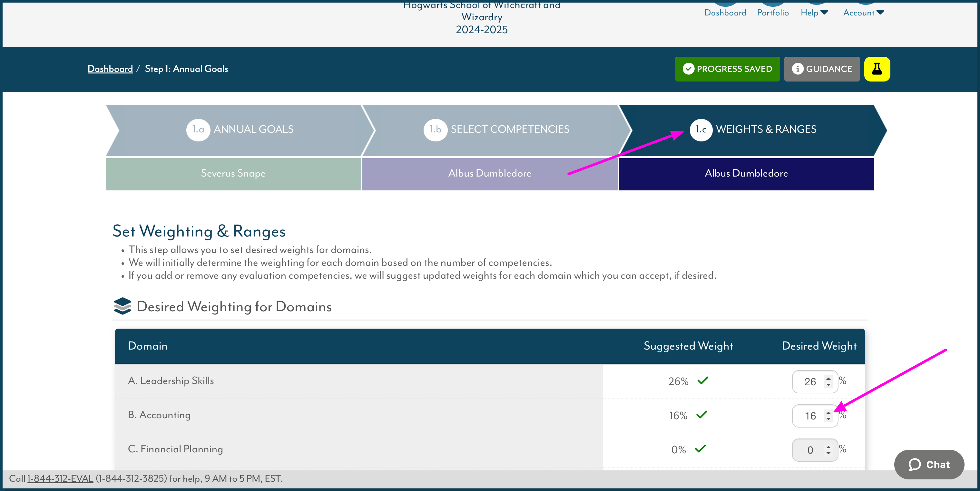Select step 1.a Annual Goals
Viewport: 980px width, 491px height.
click(x=240, y=130)
